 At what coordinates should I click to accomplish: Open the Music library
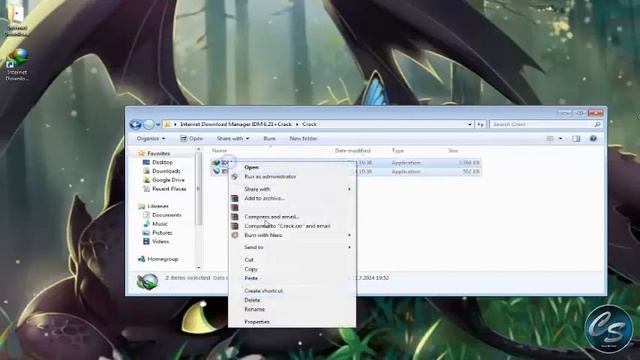tap(160, 224)
